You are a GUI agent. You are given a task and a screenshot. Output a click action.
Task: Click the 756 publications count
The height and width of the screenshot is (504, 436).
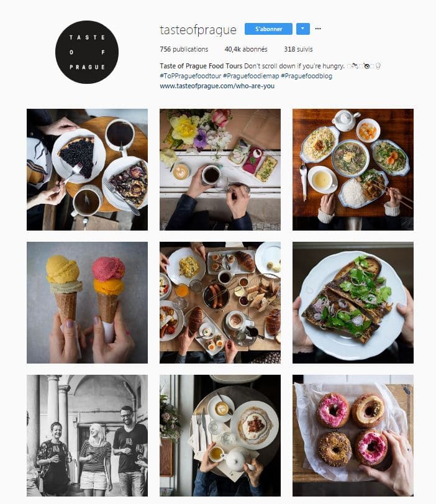184,49
